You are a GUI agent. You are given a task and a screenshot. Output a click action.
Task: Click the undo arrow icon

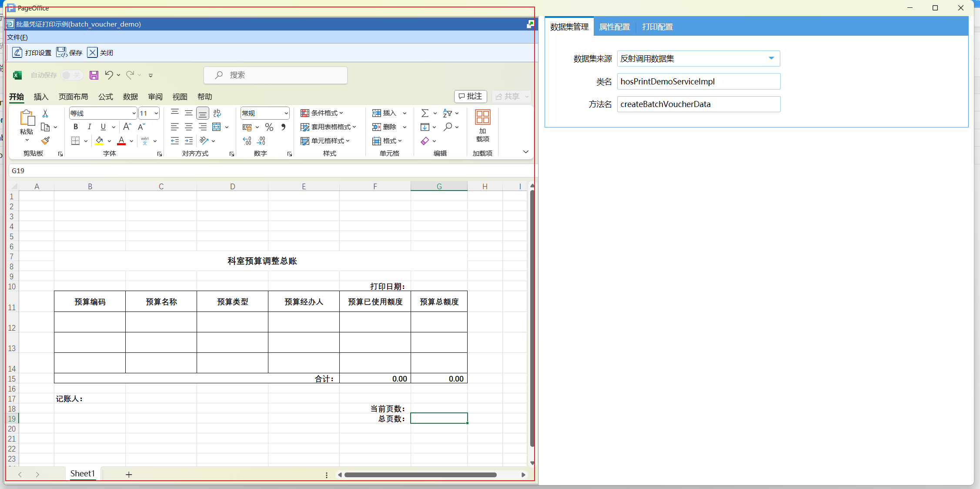(x=109, y=75)
